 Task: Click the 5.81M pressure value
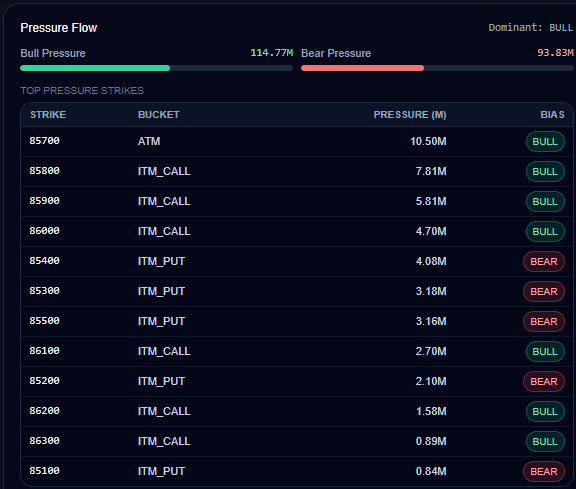[431, 201]
